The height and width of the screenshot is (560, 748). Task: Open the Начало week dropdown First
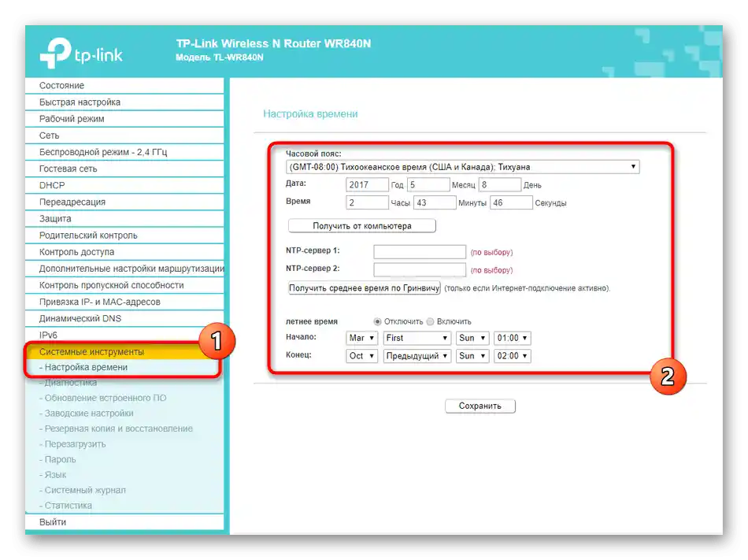(x=417, y=338)
